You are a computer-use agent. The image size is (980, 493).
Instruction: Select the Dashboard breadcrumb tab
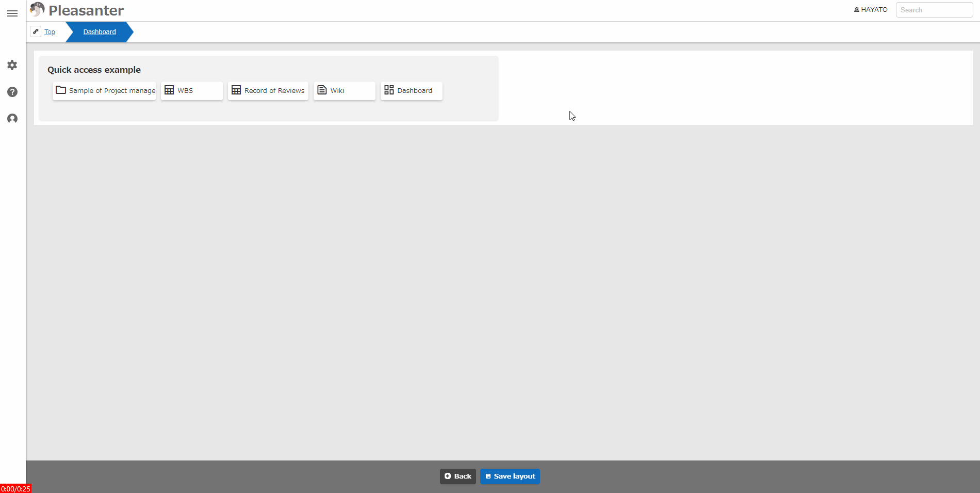coord(100,32)
